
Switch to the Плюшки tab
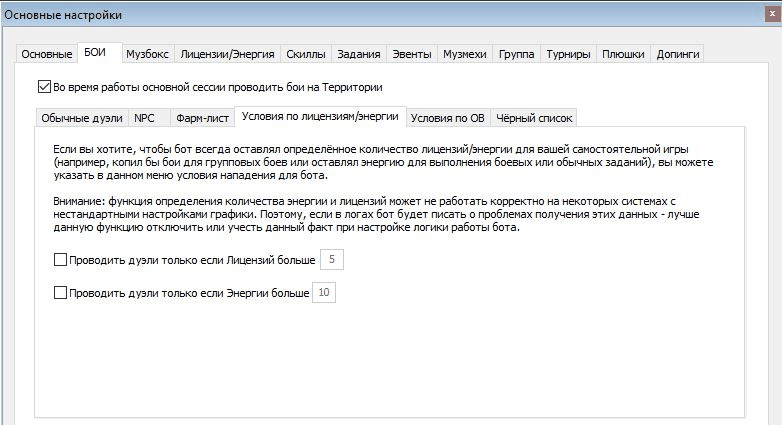click(x=623, y=54)
